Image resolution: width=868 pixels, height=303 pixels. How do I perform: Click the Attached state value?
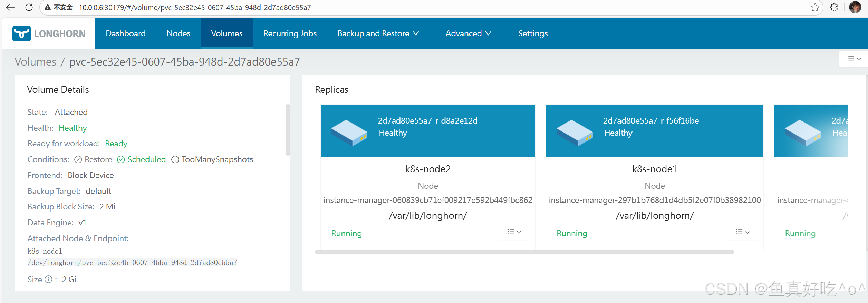[71, 112]
